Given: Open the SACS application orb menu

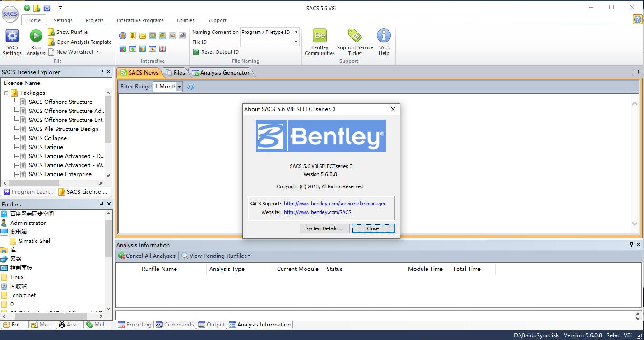Looking at the screenshot, I should [10, 14].
